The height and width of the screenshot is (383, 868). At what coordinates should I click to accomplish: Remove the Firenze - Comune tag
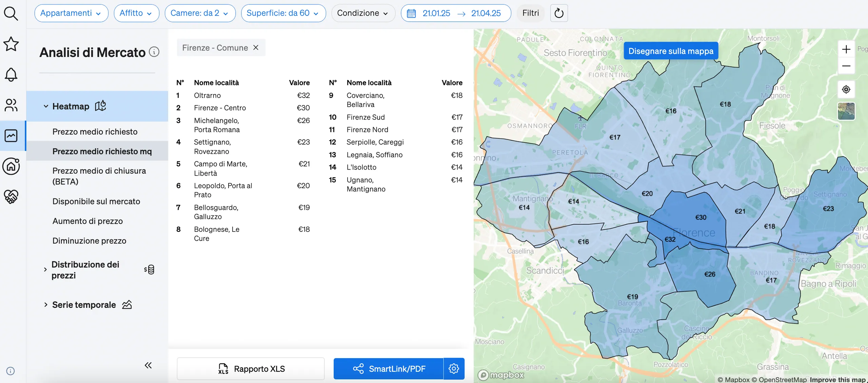pyautogui.click(x=256, y=47)
